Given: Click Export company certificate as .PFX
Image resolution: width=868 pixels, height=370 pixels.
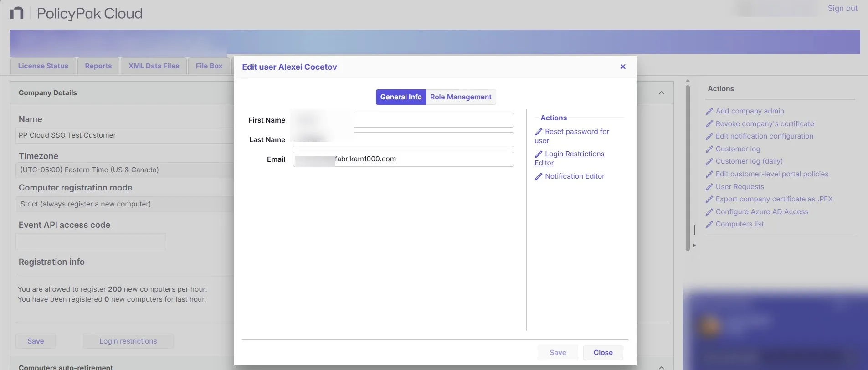Looking at the screenshot, I should coord(774,199).
